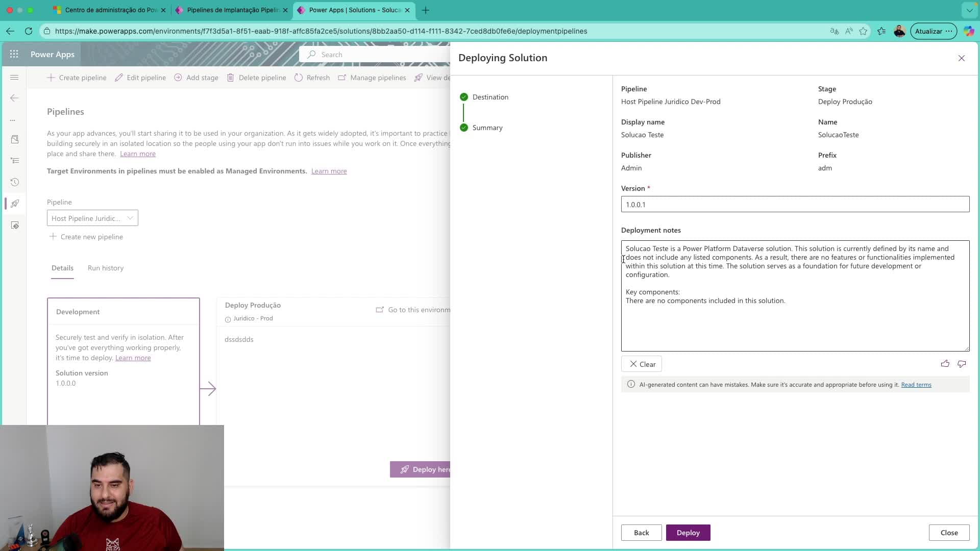Viewport: 980px width, 551px height.
Task: Click the back arrow in the left sidebar
Action: pyautogui.click(x=14, y=98)
